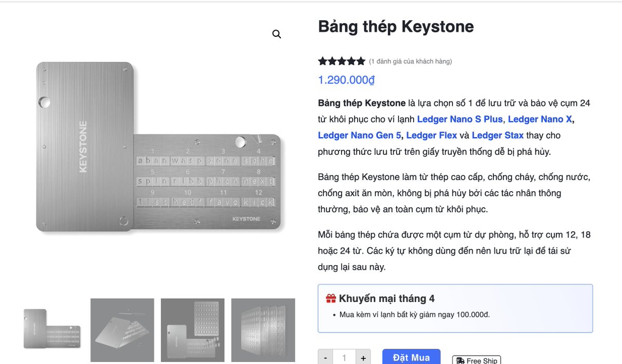Open the Ledger Nano Gen 5 link

tap(360, 135)
